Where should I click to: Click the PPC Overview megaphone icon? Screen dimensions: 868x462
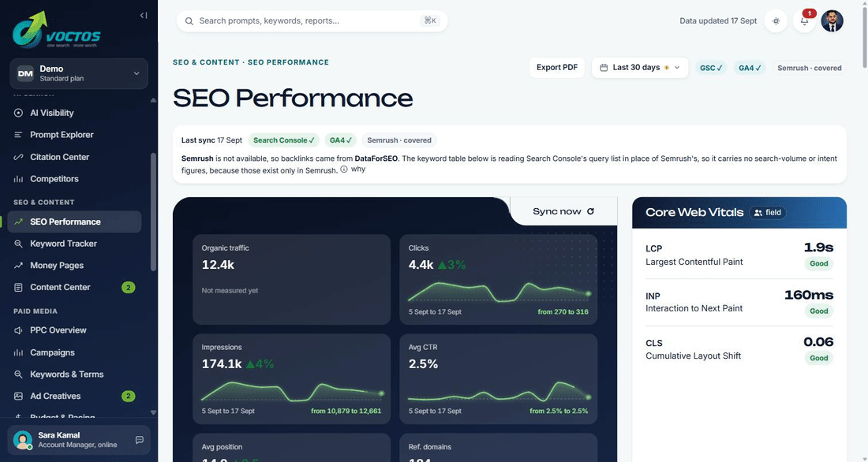tap(18, 330)
